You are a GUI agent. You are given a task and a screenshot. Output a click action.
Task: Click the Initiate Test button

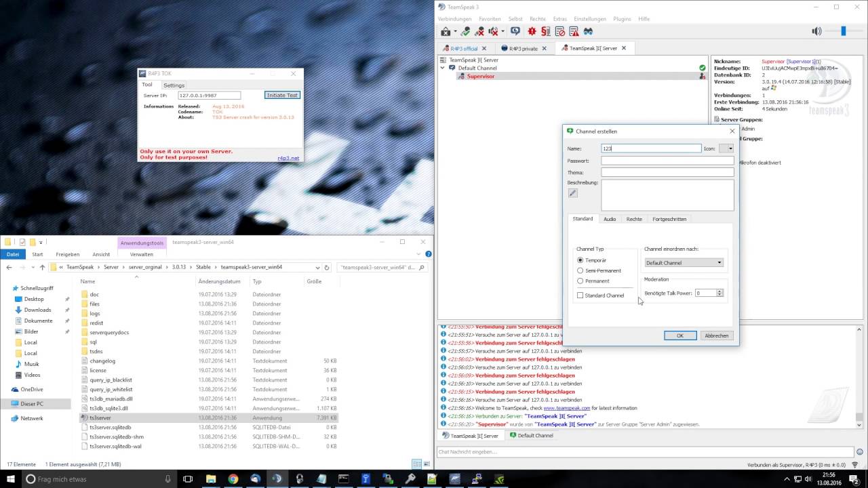click(x=282, y=95)
